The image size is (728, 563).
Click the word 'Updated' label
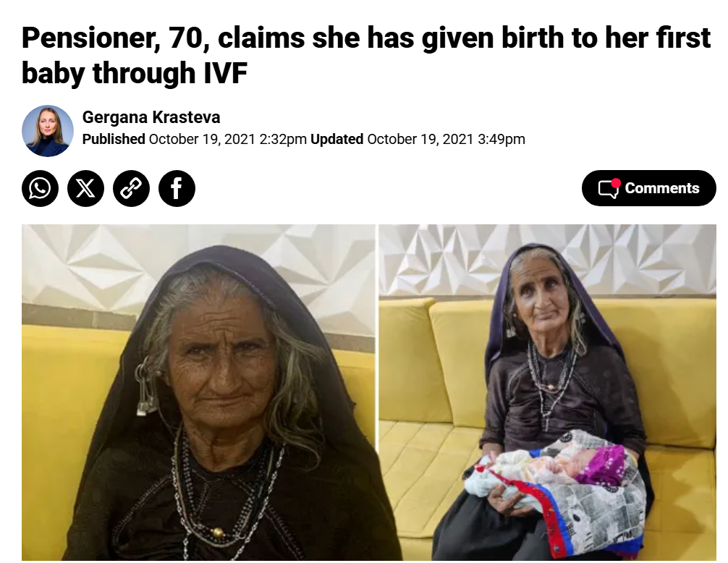(337, 139)
